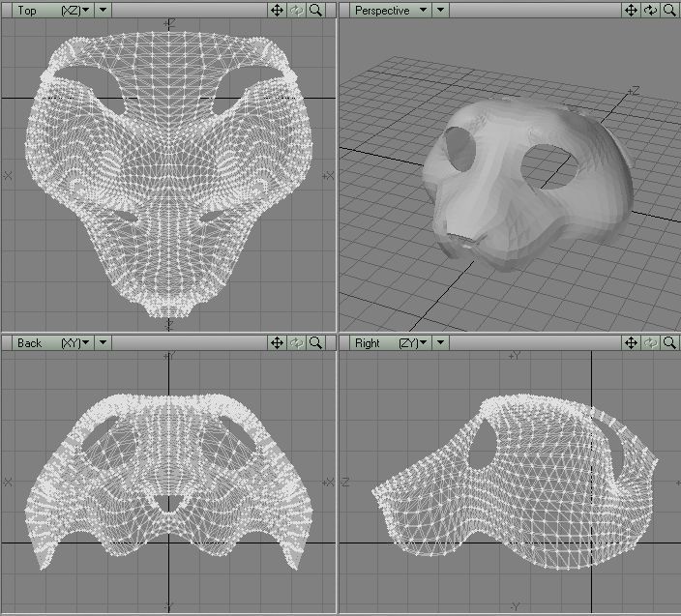Image resolution: width=681 pixels, height=616 pixels.
Task: Open the Perspective view type dropdown
Action: click(x=389, y=11)
